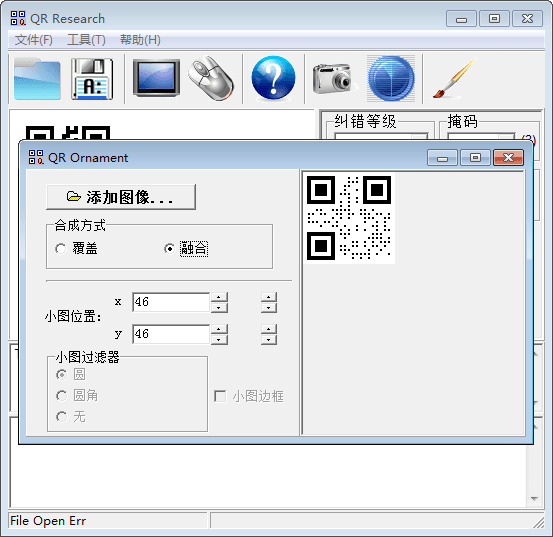
Task: Decrease y value with down spinner arrow
Action: click(x=219, y=340)
